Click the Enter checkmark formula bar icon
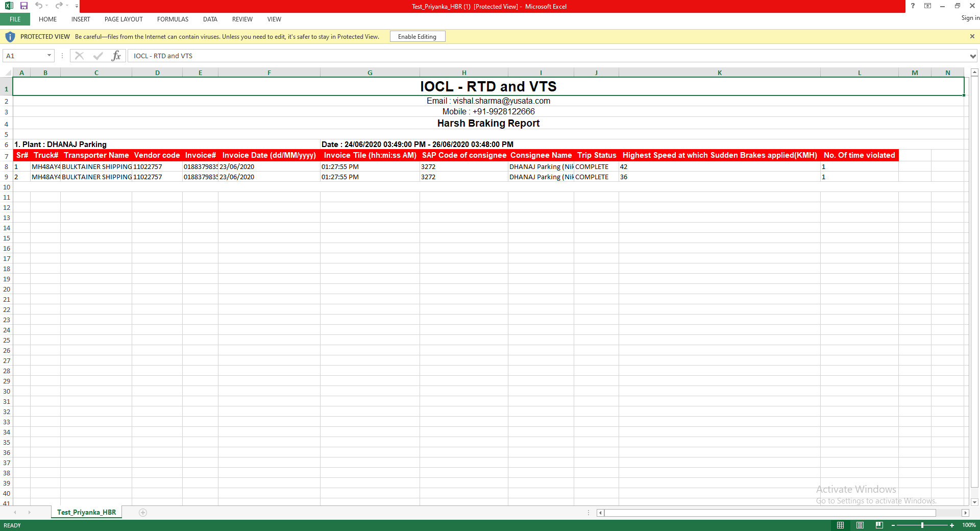The width and height of the screenshot is (980, 531). pyautogui.click(x=98, y=56)
